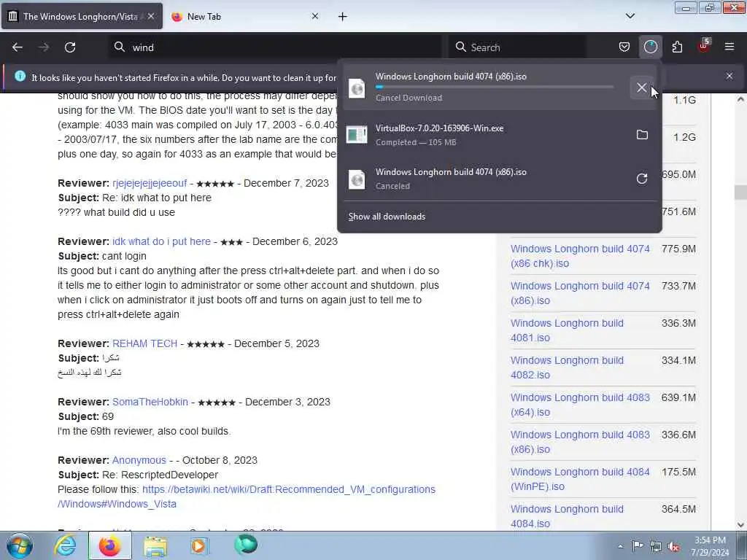Download Windows Longhorn build 4084.iso
Viewport: 747px width, 560px height.
pos(567,516)
